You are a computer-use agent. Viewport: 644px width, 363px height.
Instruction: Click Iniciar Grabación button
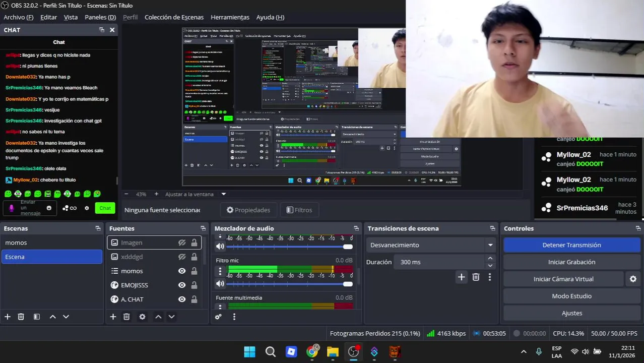click(x=571, y=262)
